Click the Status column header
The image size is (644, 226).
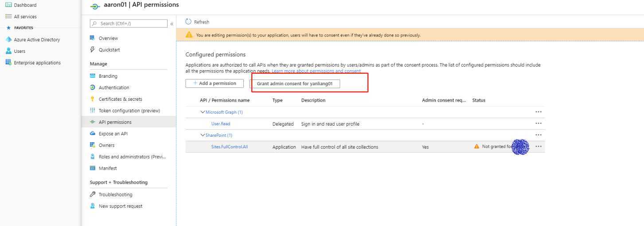pyautogui.click(x=479, y=100)
